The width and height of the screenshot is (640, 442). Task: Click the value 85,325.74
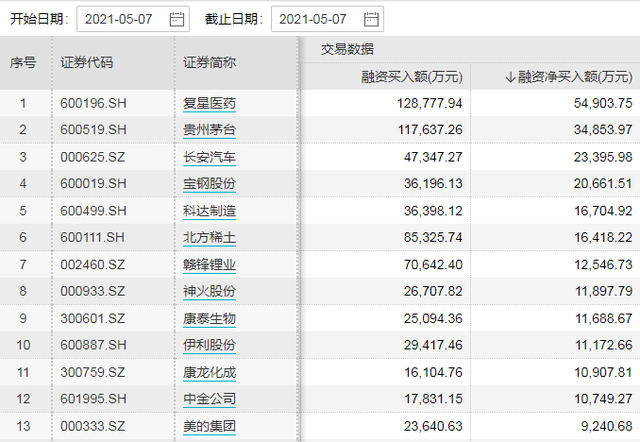pyautogui.click(x=433, y=238)
